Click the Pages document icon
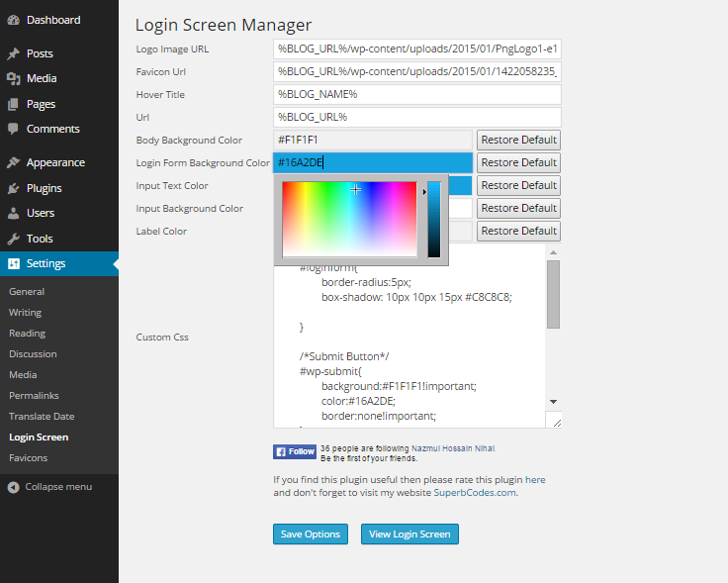 (x=14, y=104)
